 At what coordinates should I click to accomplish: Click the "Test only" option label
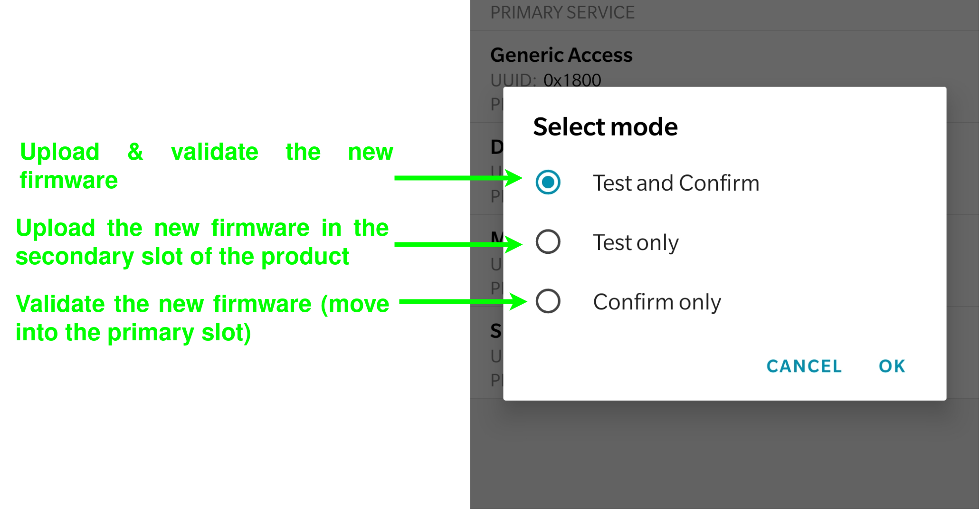click(636, 242)
